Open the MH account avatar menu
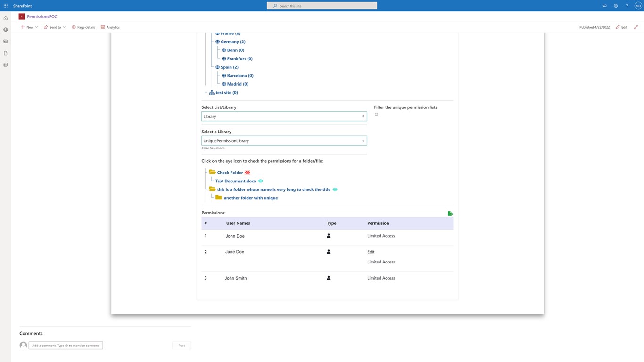644x362 pixels. (x=638, y=6)
